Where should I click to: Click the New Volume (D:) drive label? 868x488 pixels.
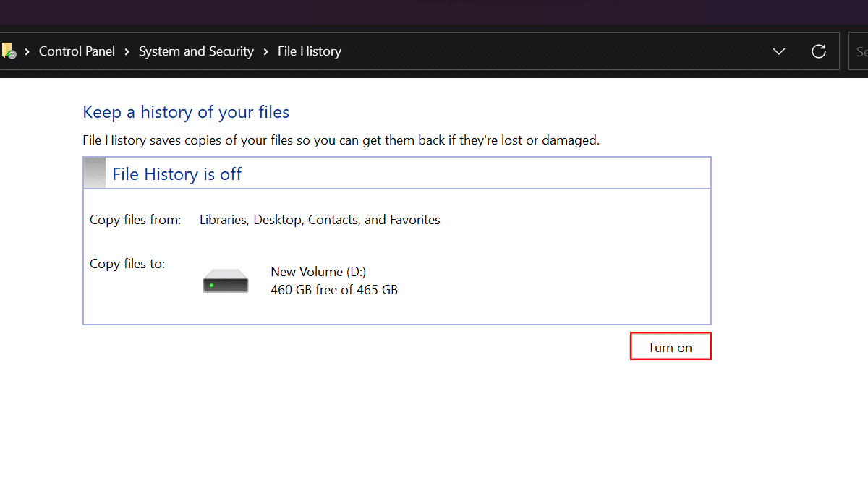(x=318, y=271)
